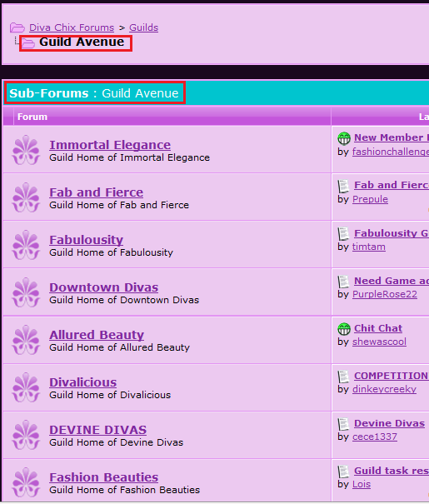Open the Diva Chix Forums breadcrumb link
429x504 pixels.
pos(72,27)
